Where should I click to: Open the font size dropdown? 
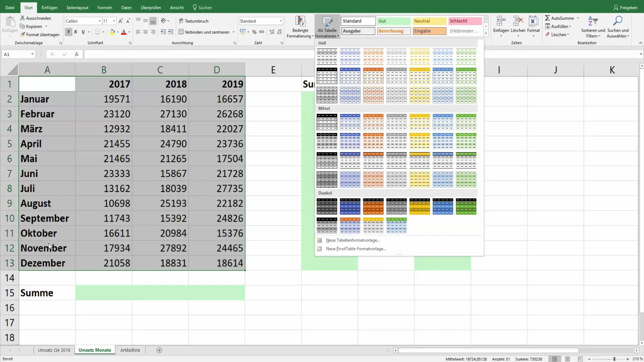(x=114, y=21)
